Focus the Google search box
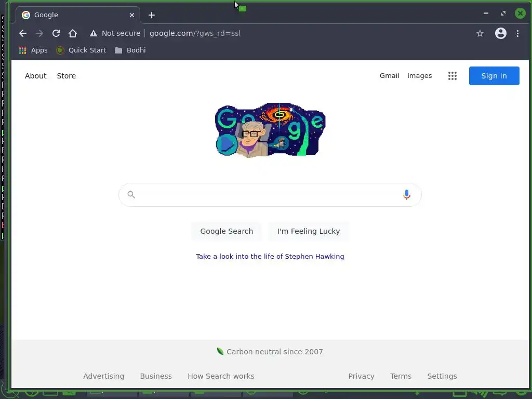Screen dimensions: 532x399 [270, 195]
